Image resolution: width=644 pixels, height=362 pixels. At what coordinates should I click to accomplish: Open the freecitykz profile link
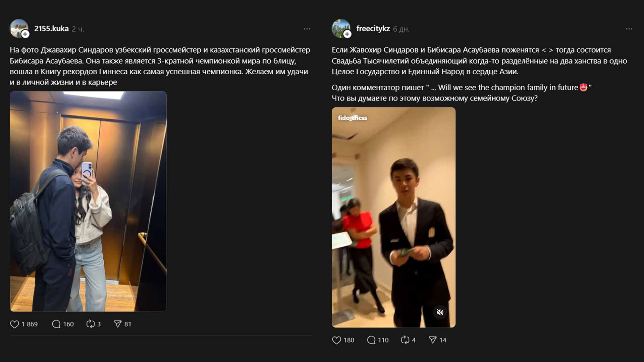pyautogui.click(x=373, y=29)
